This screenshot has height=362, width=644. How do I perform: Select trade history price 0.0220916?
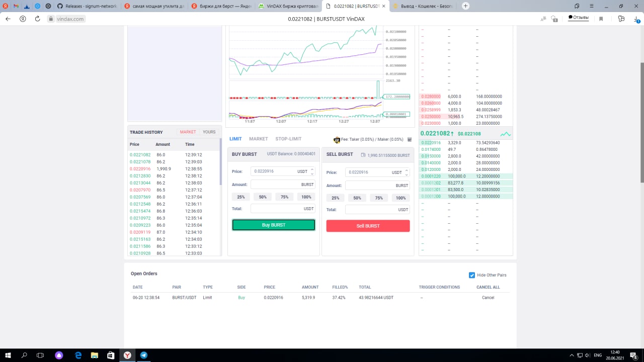click(x=140, y=169)
